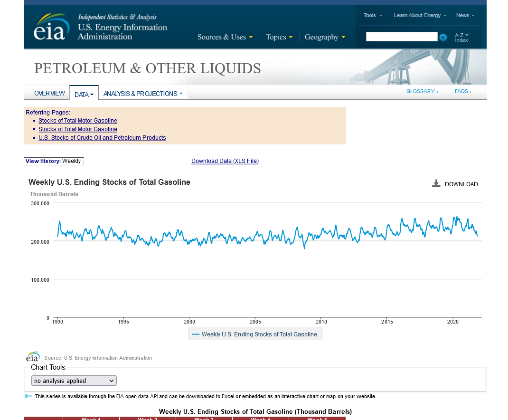
Task: Click the EIA logo in the header
Action: point(52,27)
